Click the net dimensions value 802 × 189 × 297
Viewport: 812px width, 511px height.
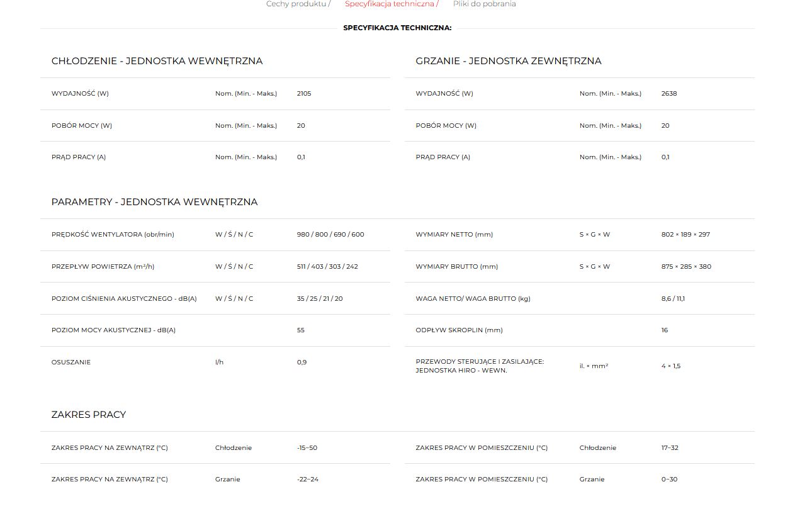[685, 235]
